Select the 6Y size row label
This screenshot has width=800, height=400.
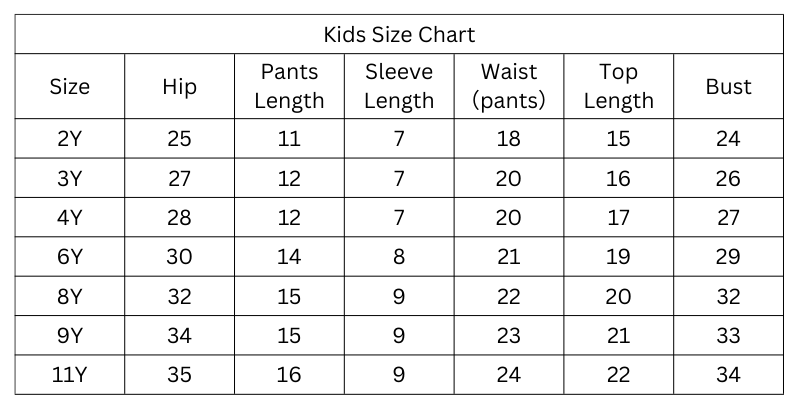click(x=70, y=257)
